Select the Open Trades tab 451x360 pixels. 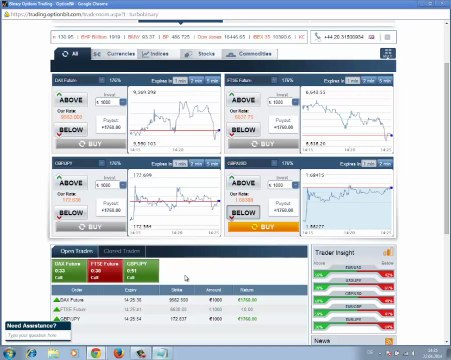76,251
